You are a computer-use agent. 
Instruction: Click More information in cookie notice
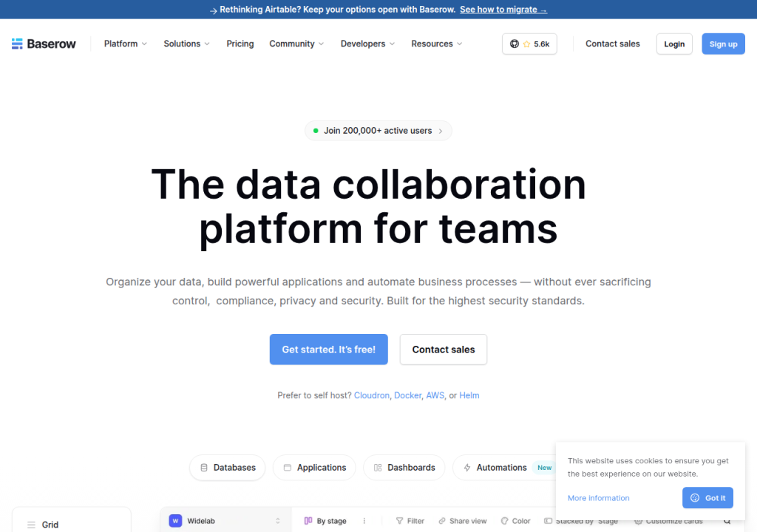pyautogui.click(x=599, y=498)
